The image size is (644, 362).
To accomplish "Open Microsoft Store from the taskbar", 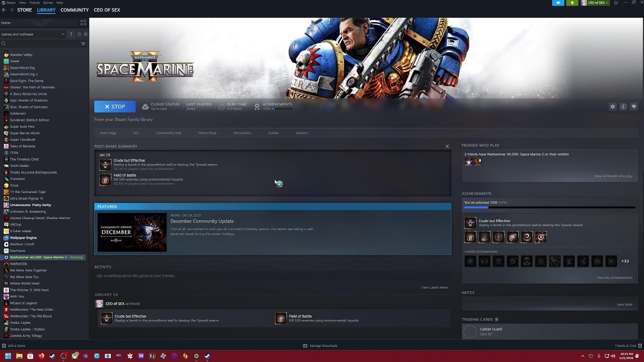I will [30, 356].
